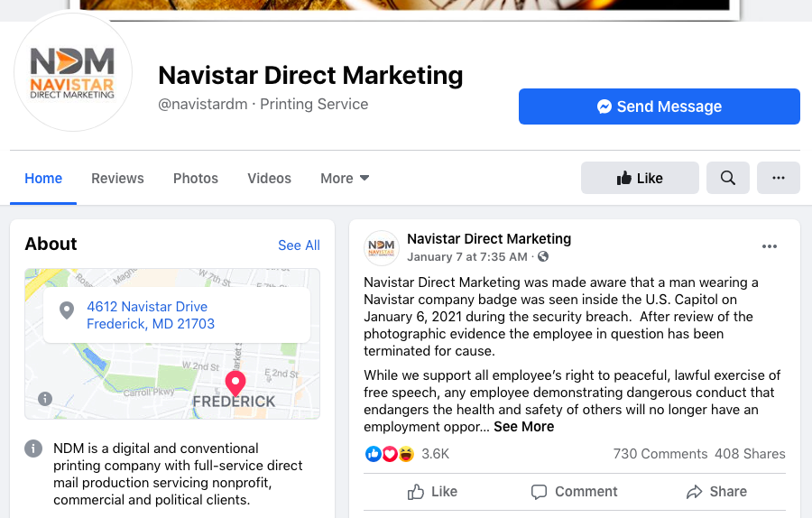Toggle Like on the Capitol post
The width and height of the screenshot is (812, 518).
pos(432,492)
